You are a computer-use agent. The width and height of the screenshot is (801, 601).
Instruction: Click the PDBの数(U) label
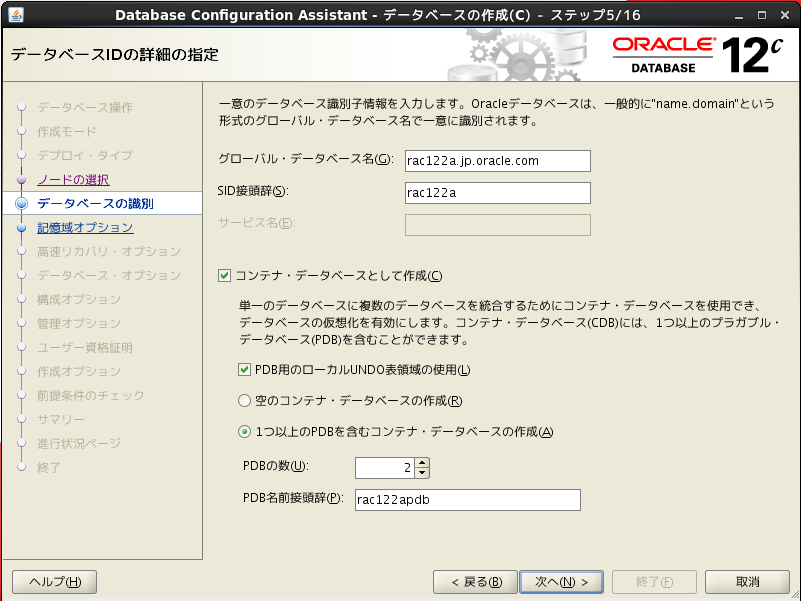click(x=276, y=466)
